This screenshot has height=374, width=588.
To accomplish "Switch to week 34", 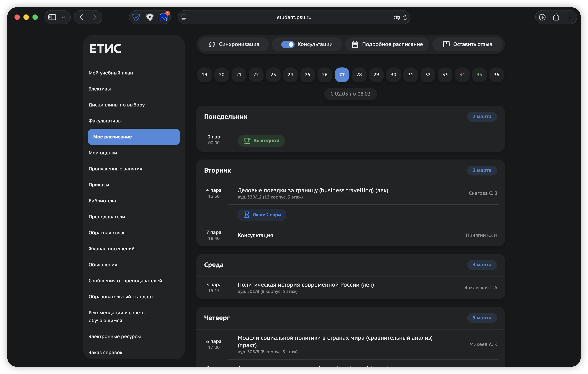I will coord(462,75).
